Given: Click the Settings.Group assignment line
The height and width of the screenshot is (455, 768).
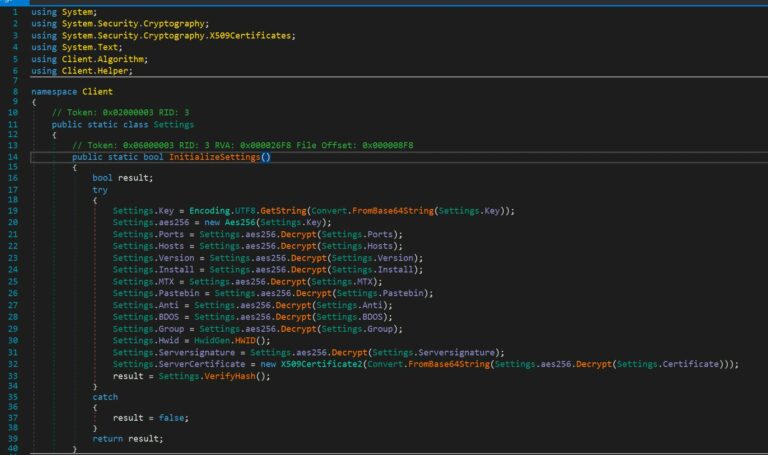Looking at the screenshot, I should (258, 329).
